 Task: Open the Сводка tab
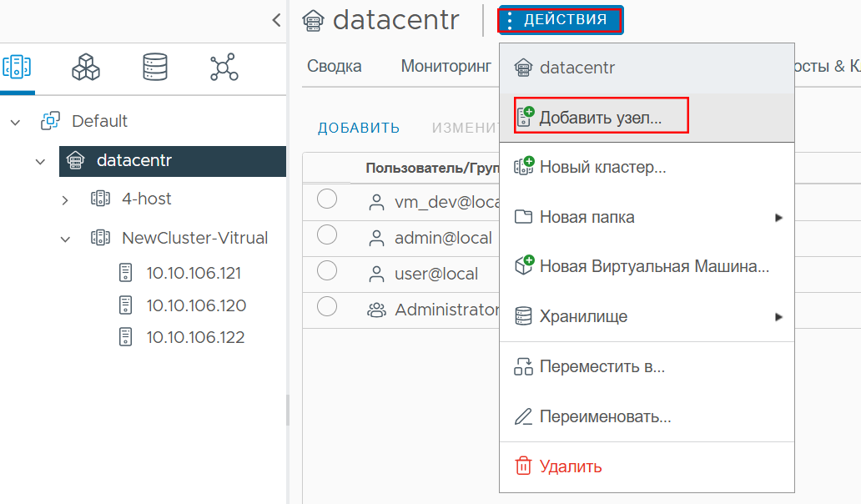334,66
